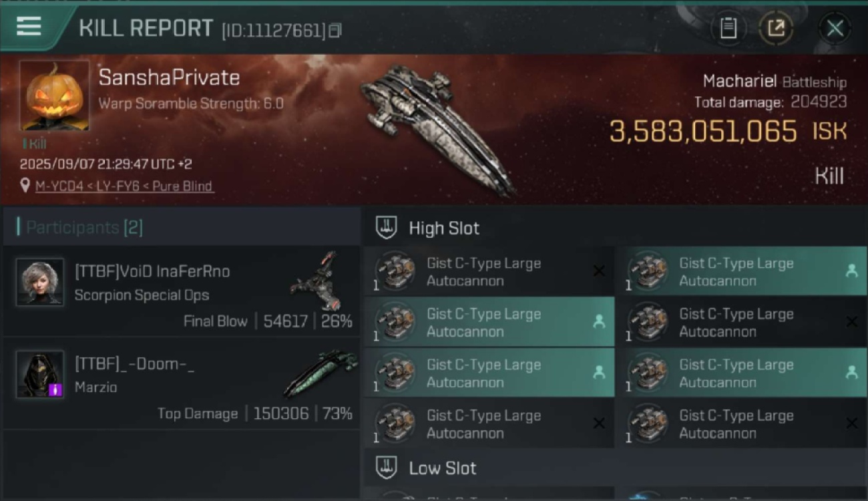Tap the share kill report icon

pos(775,28)
